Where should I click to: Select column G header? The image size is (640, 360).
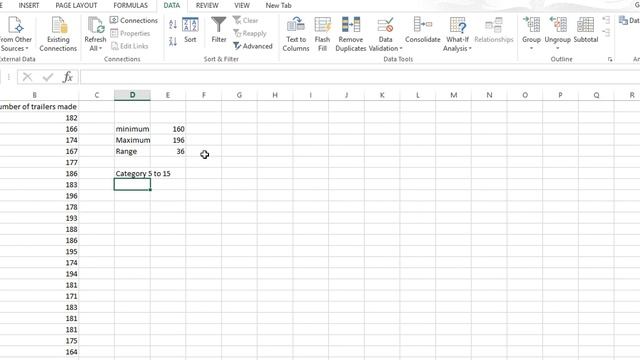point(239,95)
